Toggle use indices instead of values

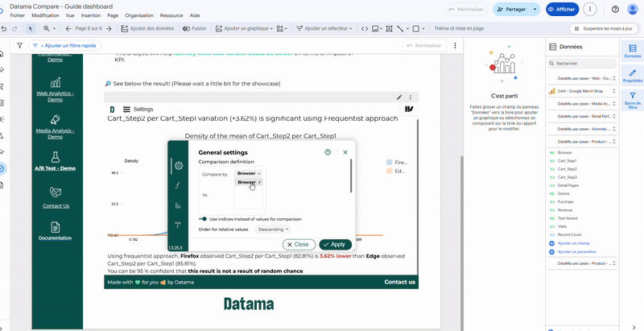coord(203,219)
